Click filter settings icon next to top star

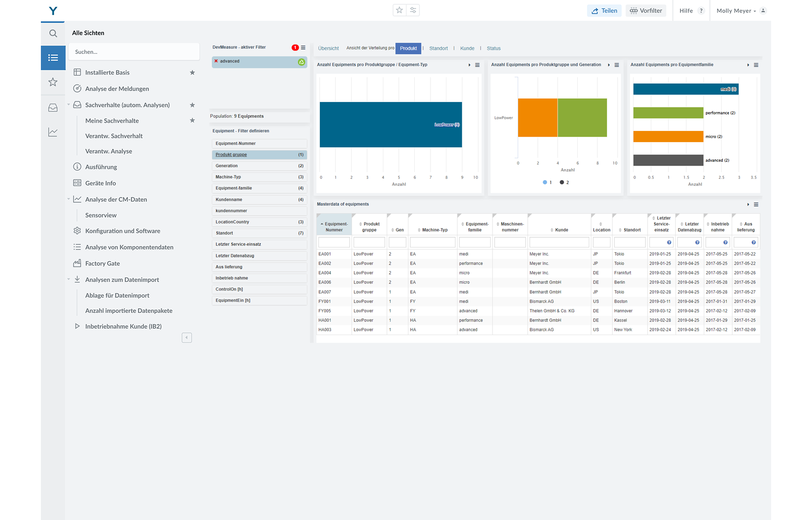pyautogui.click(x=413, y=10)
